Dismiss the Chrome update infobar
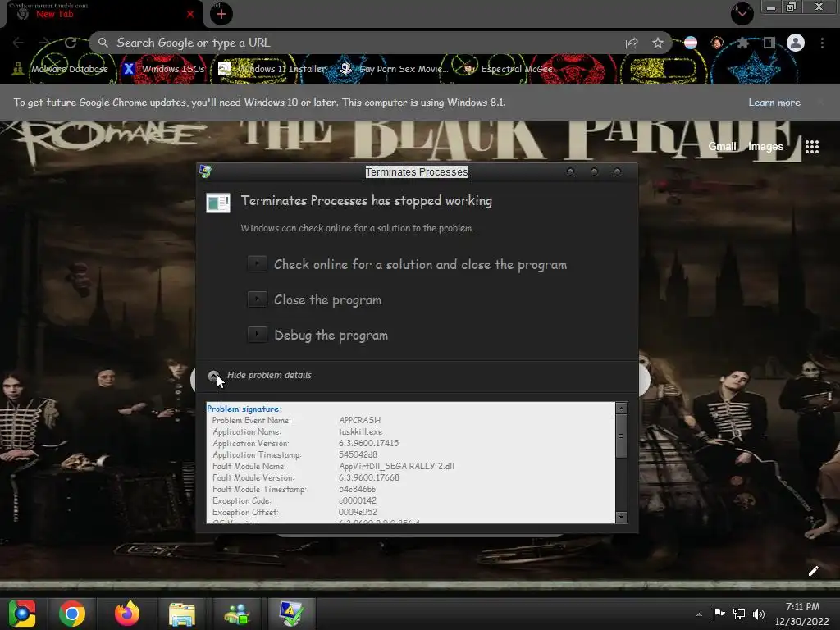 820,103
